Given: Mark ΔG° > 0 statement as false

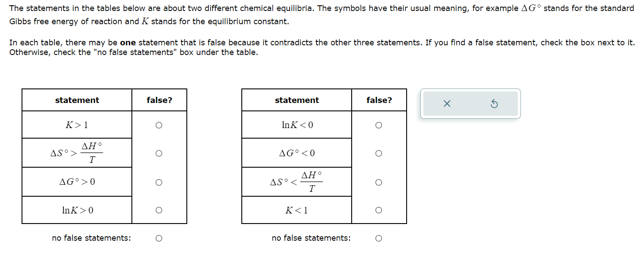Looking at the screenshot, I should coord(159,182).
